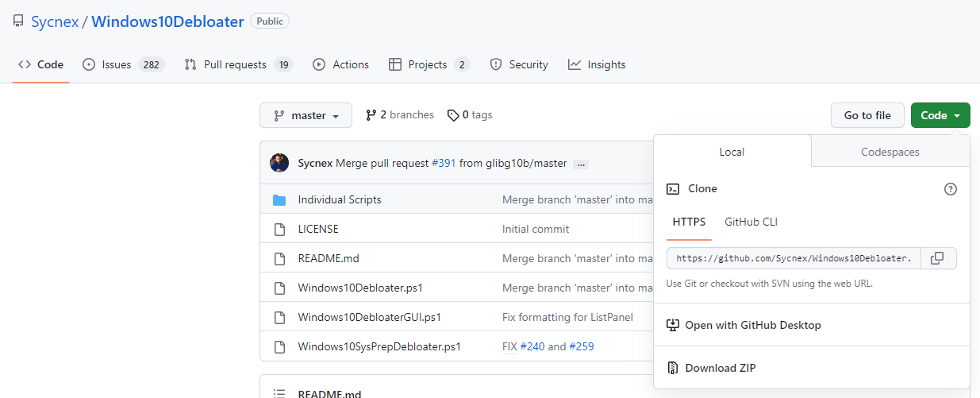Open the Windows10Debloater repository link
The height and width of the screenshot is (398, 980).
[x=167, y=21]
